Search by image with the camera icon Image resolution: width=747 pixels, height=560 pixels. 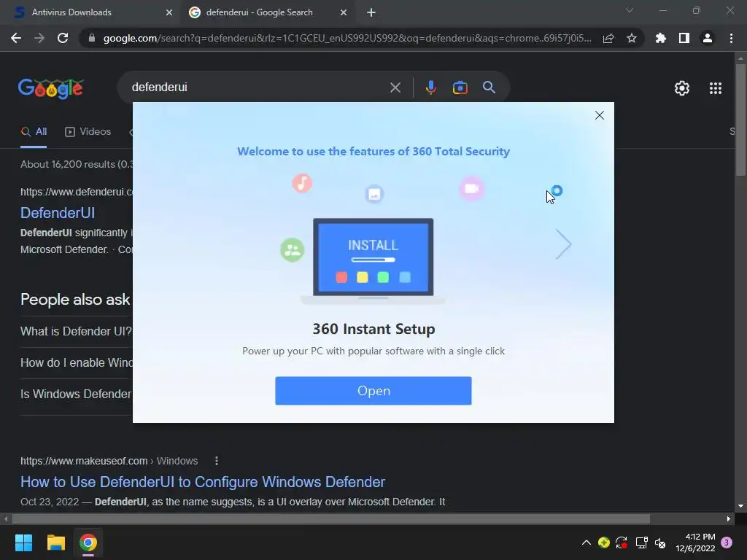coord(460,87)
